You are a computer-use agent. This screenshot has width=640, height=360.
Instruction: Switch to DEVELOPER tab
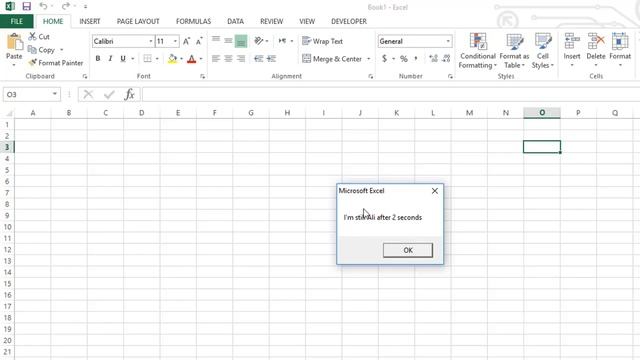[x=349, y=21]
